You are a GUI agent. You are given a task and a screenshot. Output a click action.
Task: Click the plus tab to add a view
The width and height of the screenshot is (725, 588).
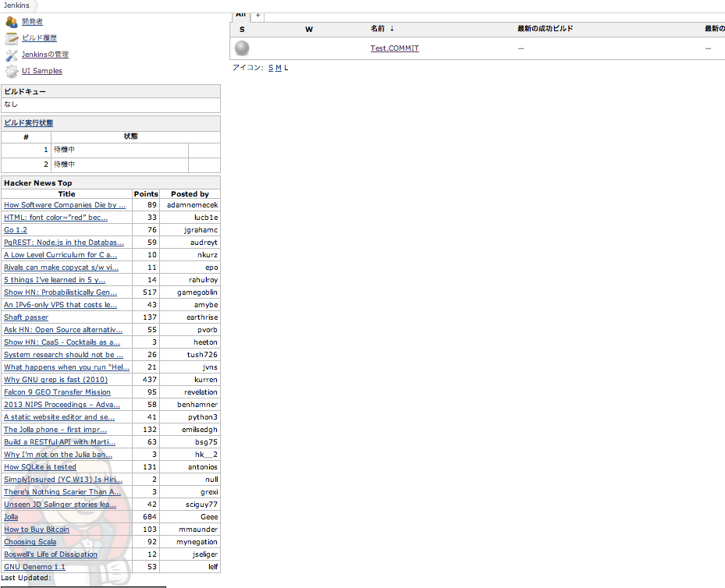258,16
